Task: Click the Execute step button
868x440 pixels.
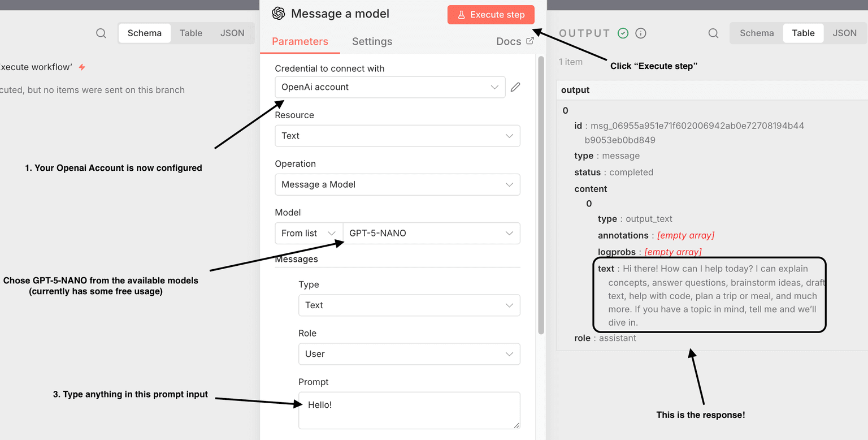Action: click(491, 14)
